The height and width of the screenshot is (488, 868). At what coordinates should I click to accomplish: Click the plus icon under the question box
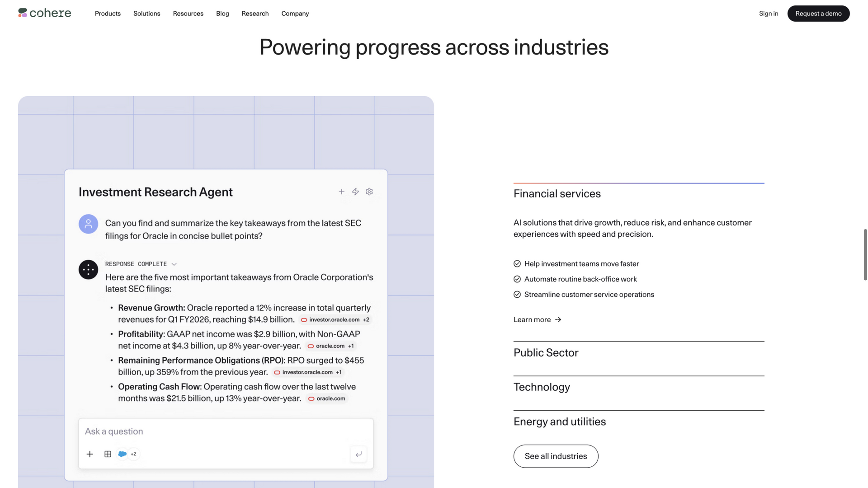pyautogui.click(x=90, y=454)
